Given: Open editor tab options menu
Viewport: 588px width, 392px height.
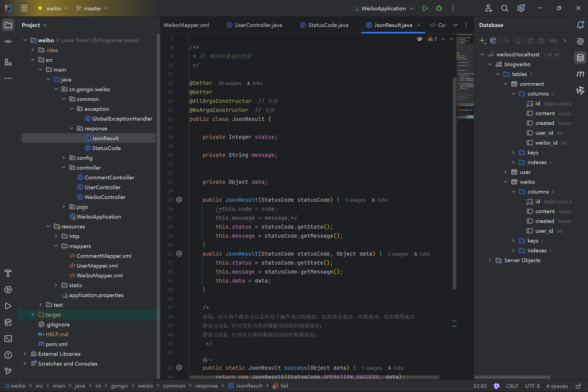Looking at the screenshot, I should click(466, 25).
